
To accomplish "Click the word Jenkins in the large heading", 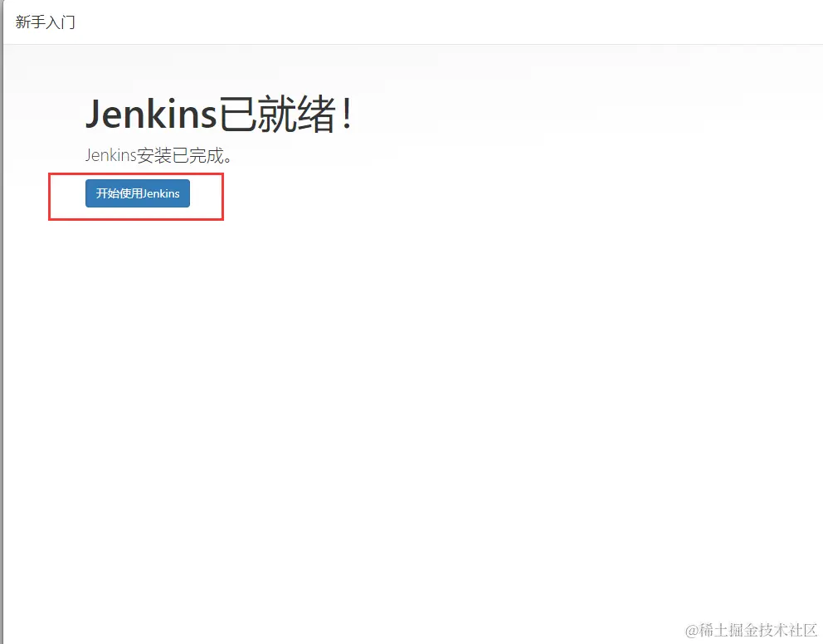I will pos(151,114).
